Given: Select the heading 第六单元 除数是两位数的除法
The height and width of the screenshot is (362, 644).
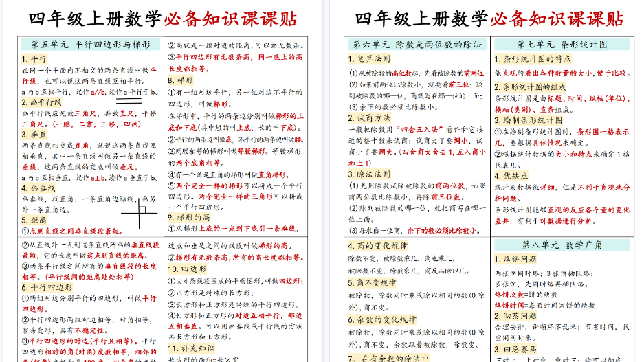Looking at the screenshot, I should tap(417, 45).
